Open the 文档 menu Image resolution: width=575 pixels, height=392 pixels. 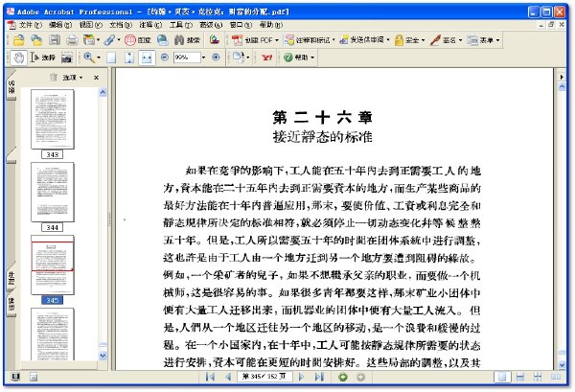(x=121, y=25)
